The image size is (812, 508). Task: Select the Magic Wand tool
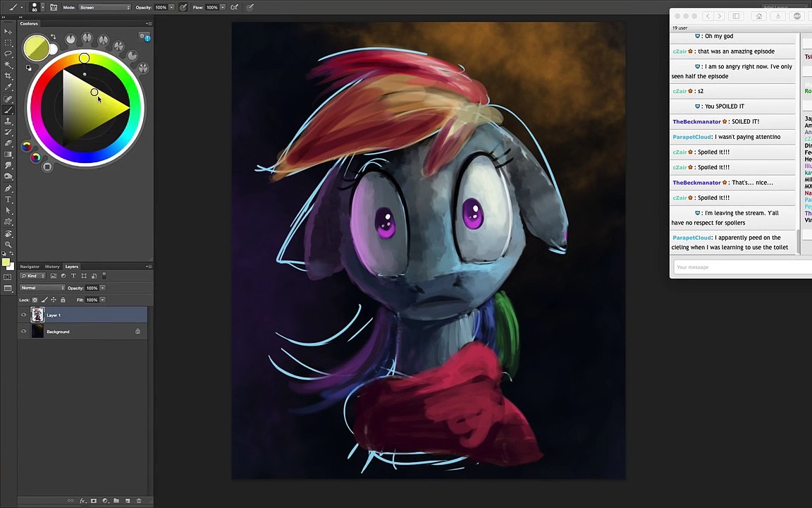pos(8,65)
